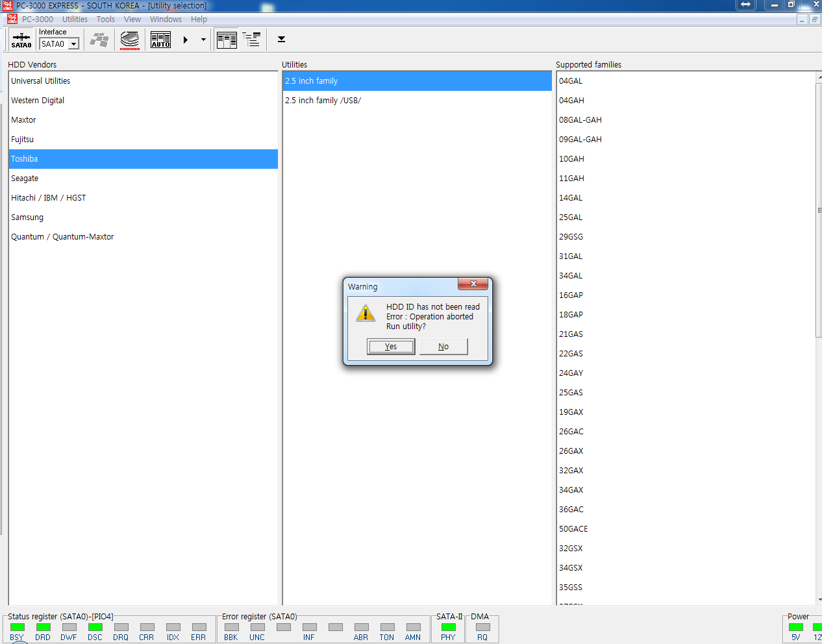Select 19GAX in Supported families
822x644 pixels.
(x=686, y=412)
